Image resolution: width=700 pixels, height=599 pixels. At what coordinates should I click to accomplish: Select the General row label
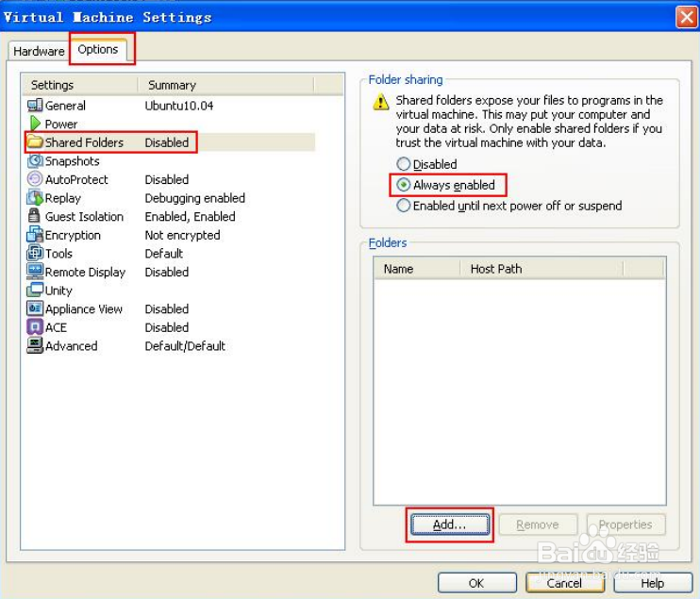65,106
